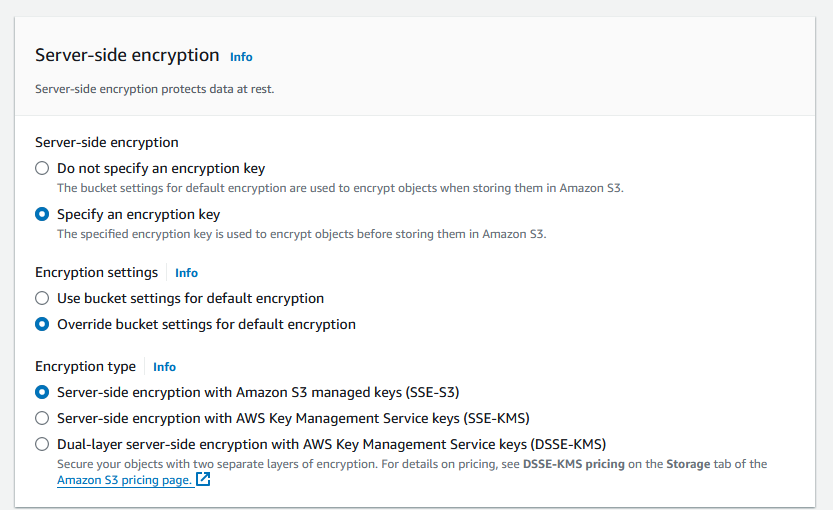The height and width of the screenshot is (510, 833).
Task: Click the large 'Server-side encryption' panel title
Action: (127, 56)
